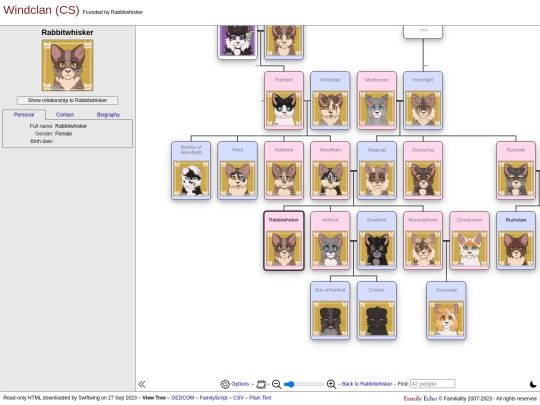Select the Hareflight card
The width and height of the screenshot is (540, 405).
423,101
